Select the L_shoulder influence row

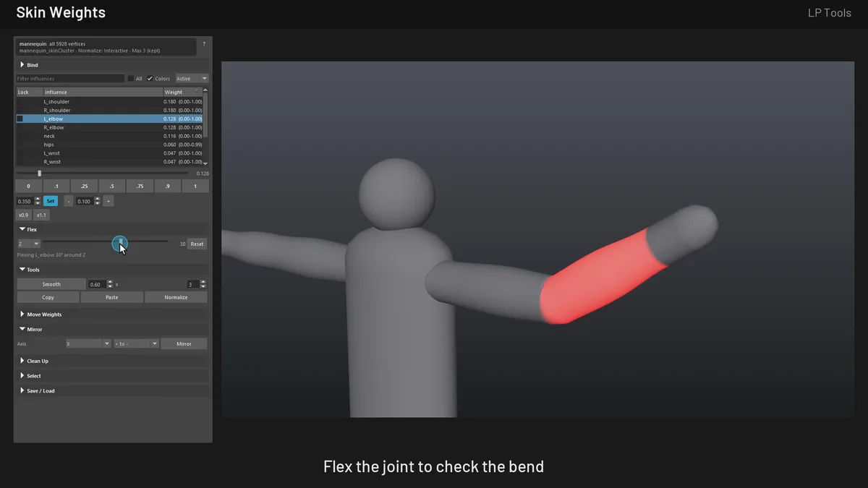click(109, 102)
